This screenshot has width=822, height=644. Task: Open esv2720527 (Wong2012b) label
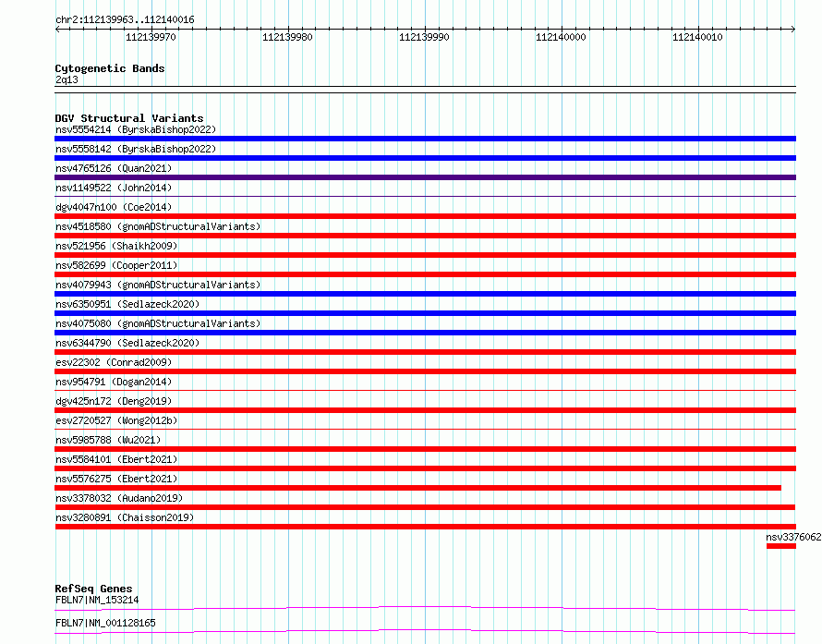click(x=116, y=420)
